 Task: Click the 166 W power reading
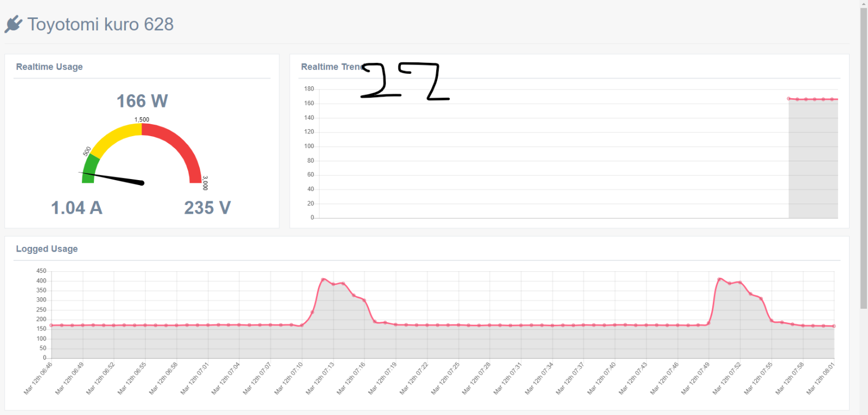pyautogui.click(x=142, y=101)
